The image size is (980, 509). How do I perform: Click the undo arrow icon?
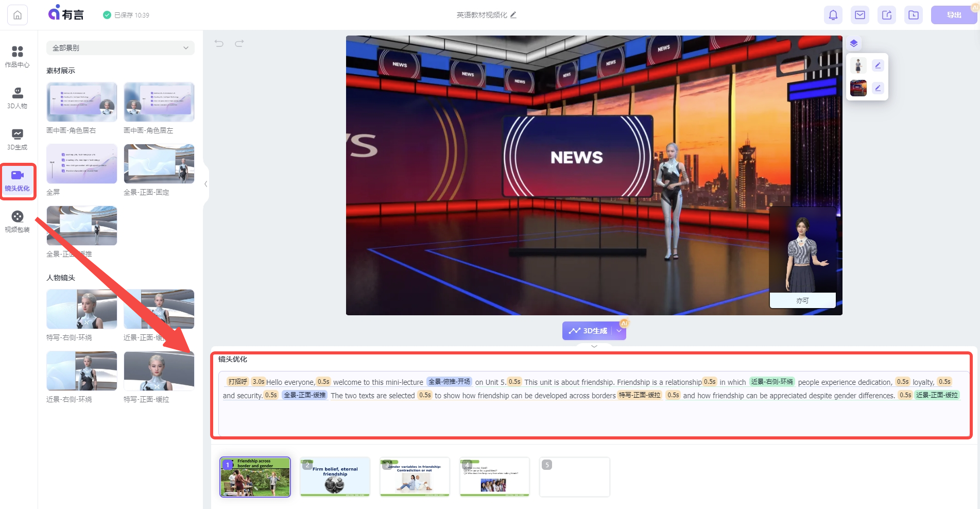tap(219, 43)
